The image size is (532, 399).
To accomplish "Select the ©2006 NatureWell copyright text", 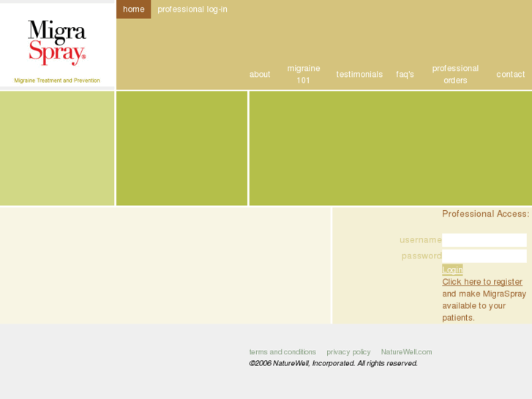I will coord(333,363).
